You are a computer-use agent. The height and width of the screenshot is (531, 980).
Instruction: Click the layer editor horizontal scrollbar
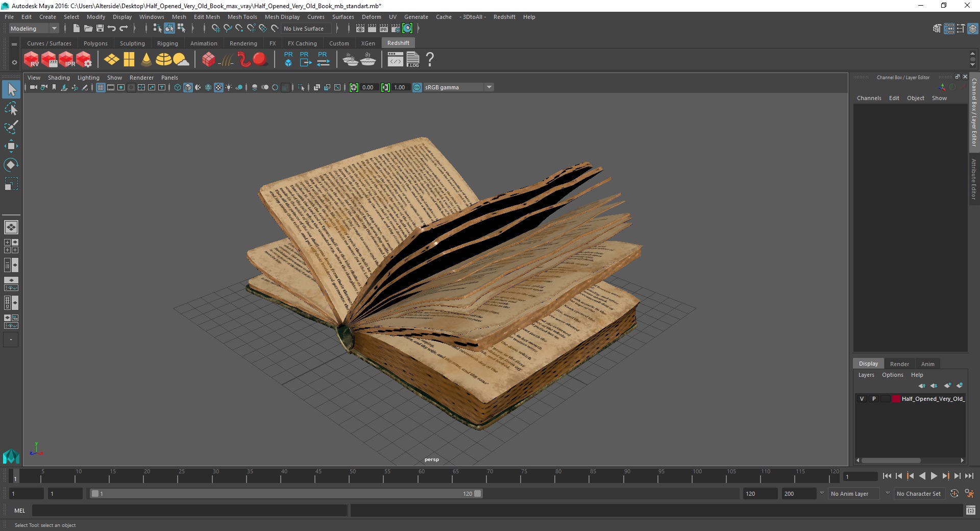pos(891,460)
